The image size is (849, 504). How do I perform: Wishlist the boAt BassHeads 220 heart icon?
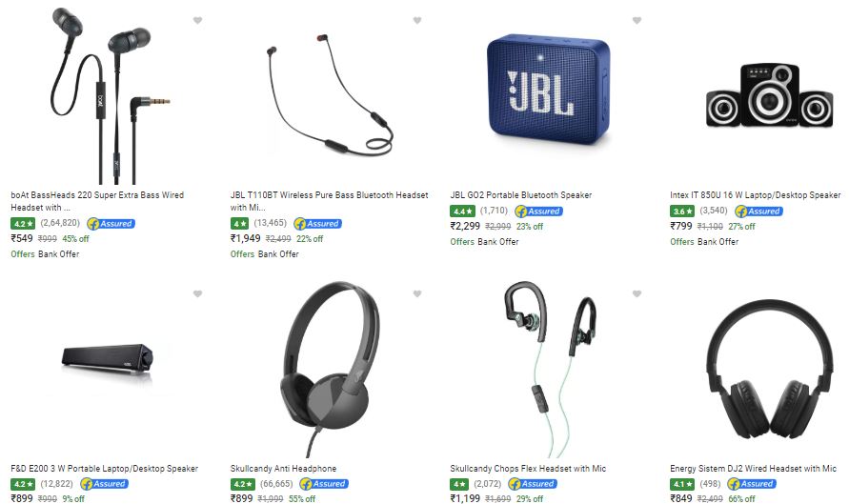[x=197, y=21]
